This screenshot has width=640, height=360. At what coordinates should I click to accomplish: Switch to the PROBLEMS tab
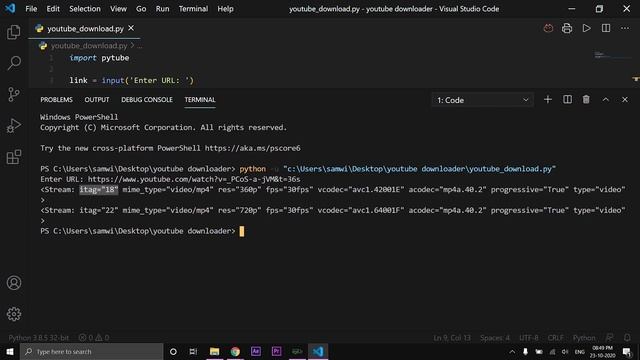56,100
